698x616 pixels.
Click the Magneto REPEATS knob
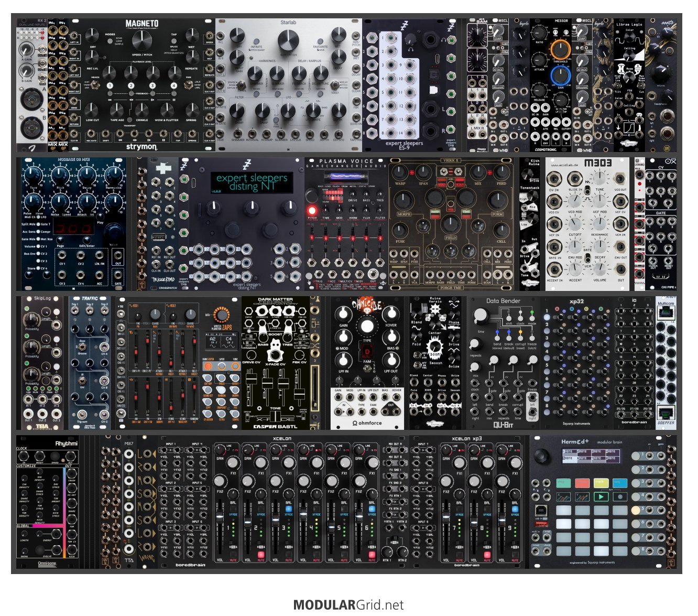click(192, 58)
